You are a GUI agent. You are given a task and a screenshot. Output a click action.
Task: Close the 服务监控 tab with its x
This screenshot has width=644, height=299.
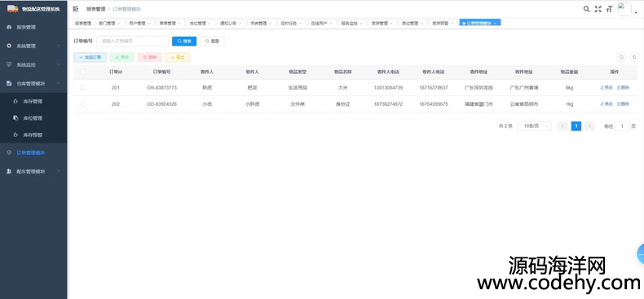coord(361,24)
